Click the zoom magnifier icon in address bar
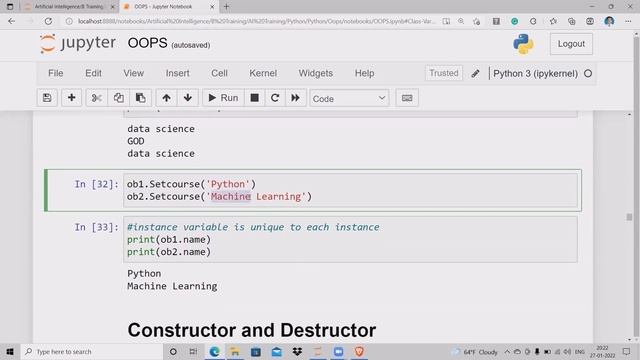Screen dimensions: 640x360 [461, 21]
